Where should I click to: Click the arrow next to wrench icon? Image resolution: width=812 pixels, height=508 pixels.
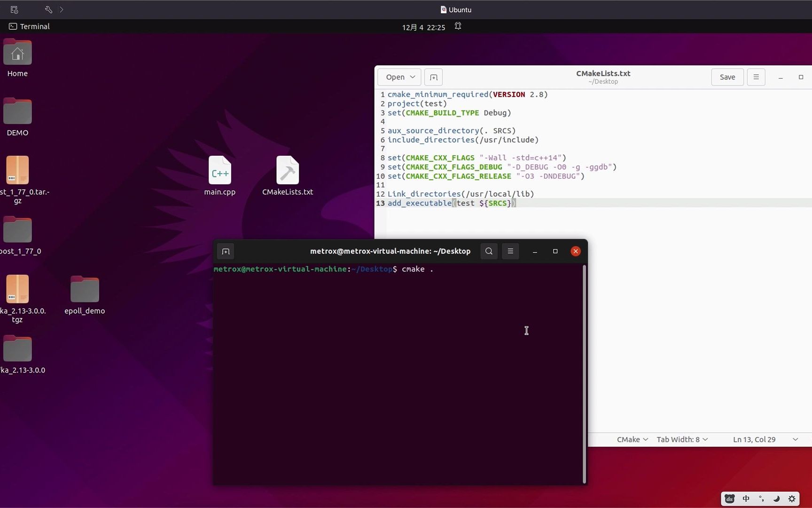pyautogui.click(x=62, y=9)
